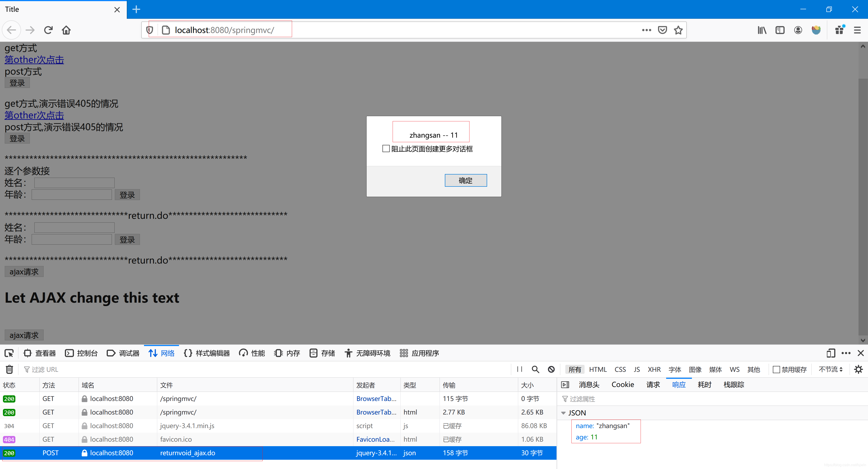Screen dimensions: 868x469
Task: Open network settings gear
Action: click(x=858, y=369)
